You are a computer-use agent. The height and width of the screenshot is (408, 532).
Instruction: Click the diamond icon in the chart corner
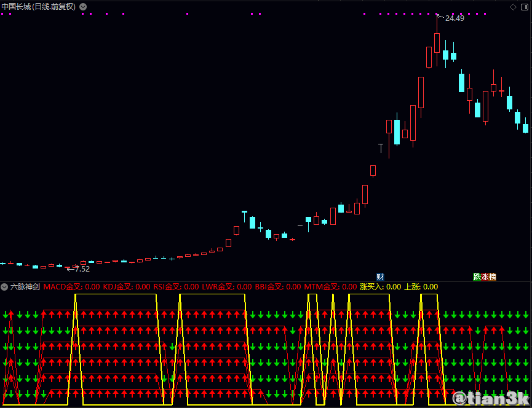(x=513, y=7)
